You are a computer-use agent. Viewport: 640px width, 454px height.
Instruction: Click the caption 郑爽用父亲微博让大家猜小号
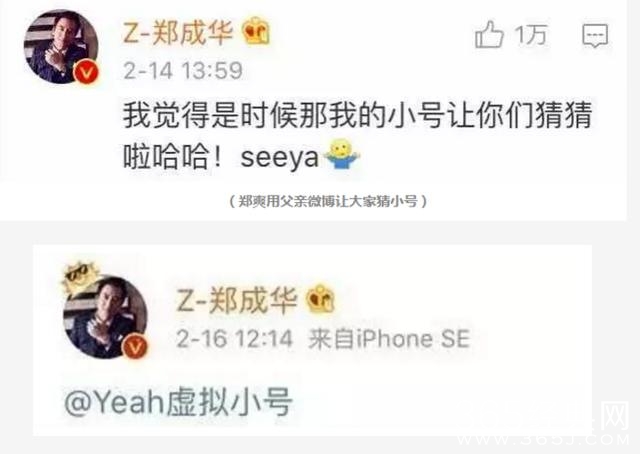[x=328, y=201]
